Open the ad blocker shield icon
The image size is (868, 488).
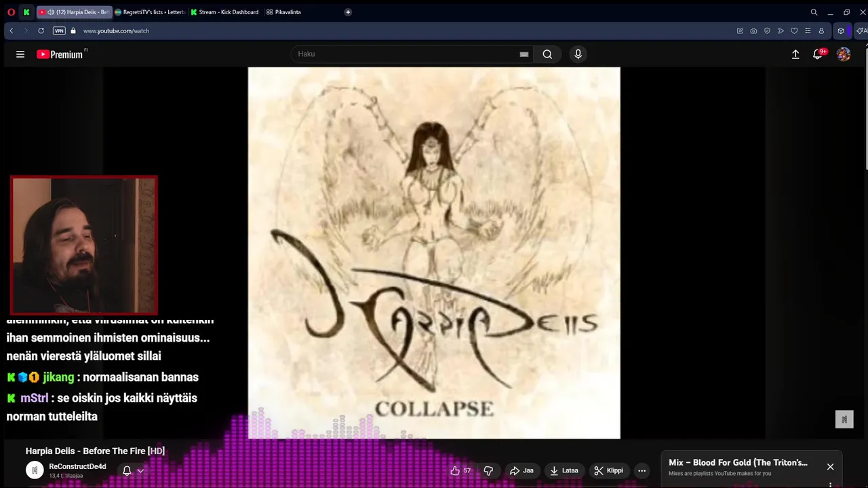pyautogui.click(x=767, y=30)
